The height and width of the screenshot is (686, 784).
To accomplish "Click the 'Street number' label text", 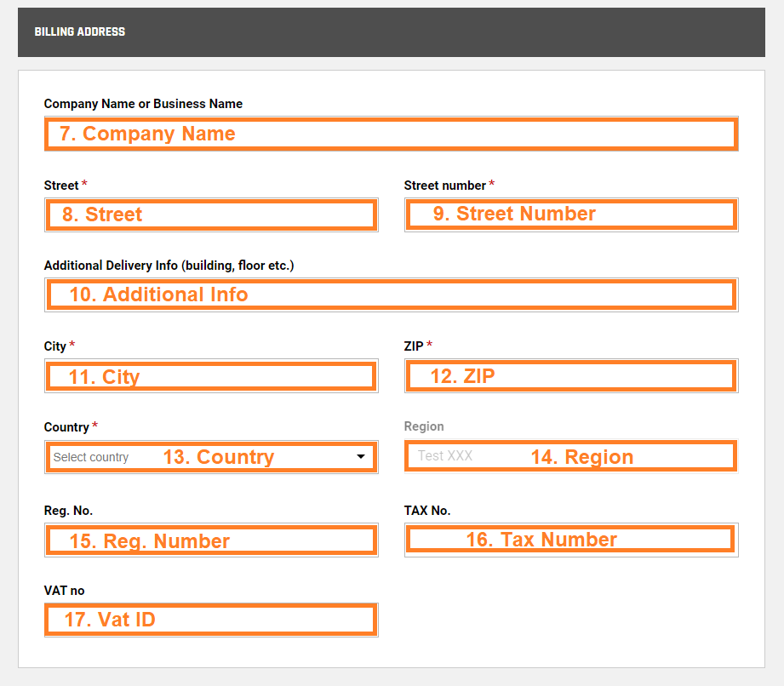I will pyautogui.click(x=444, y=185).
